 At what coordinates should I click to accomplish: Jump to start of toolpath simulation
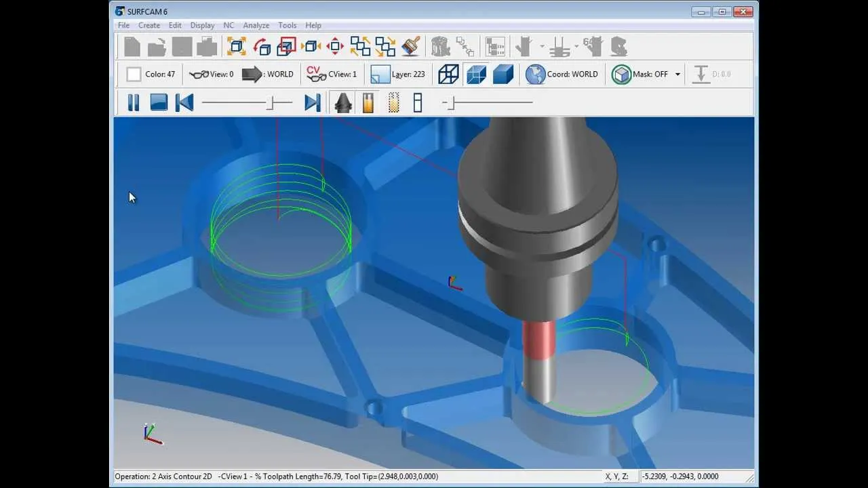[x=184, y=102]
